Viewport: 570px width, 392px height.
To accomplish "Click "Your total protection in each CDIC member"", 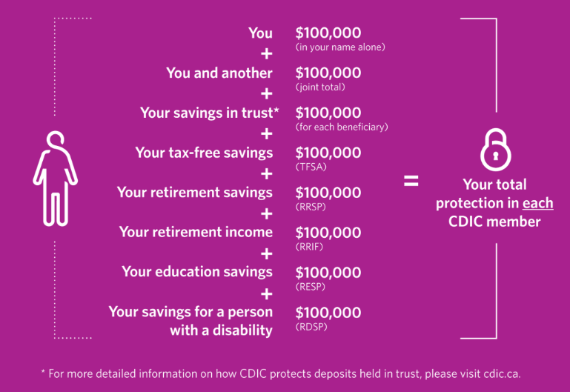I will [494, 202].
